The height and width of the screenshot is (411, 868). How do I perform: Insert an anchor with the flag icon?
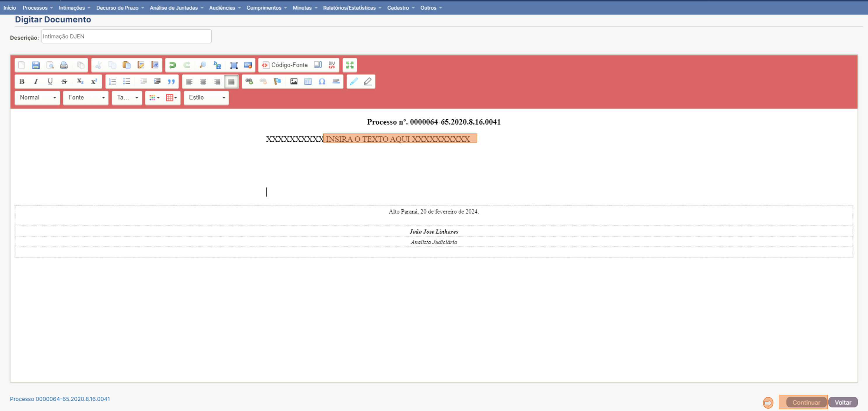click(x=277, y=81)
